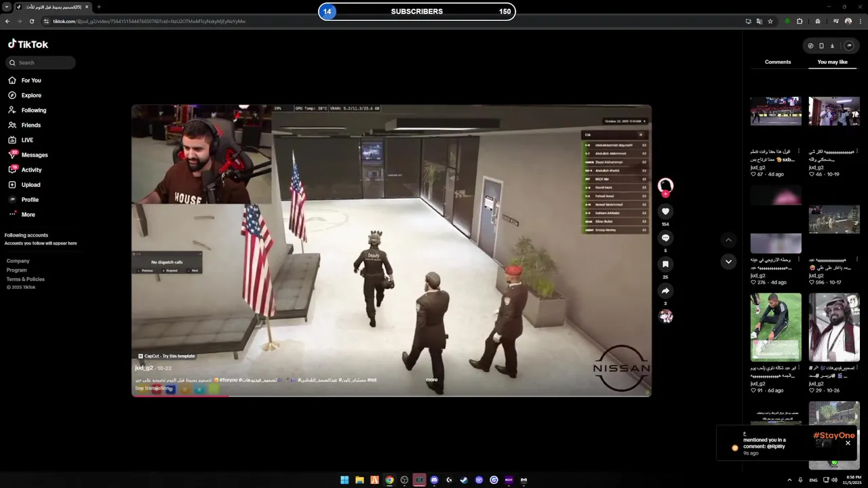Open Discord from taskbar
The image size is (868, 488).
(x=434, y=480)
